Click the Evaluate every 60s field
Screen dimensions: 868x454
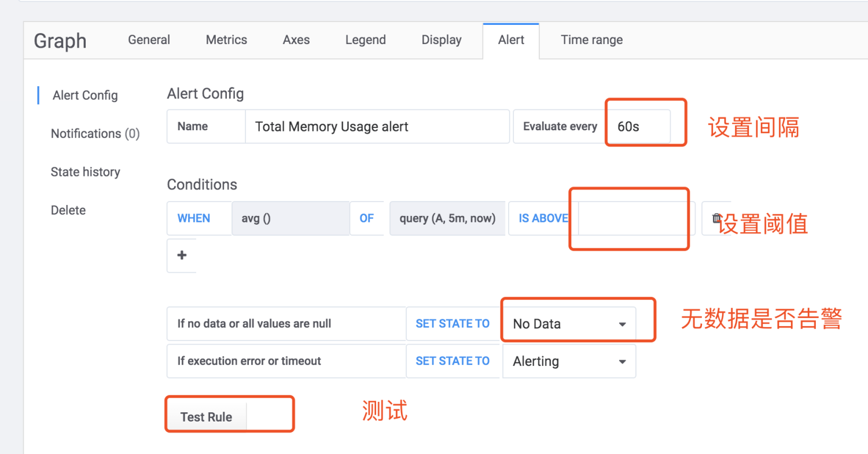638,127
